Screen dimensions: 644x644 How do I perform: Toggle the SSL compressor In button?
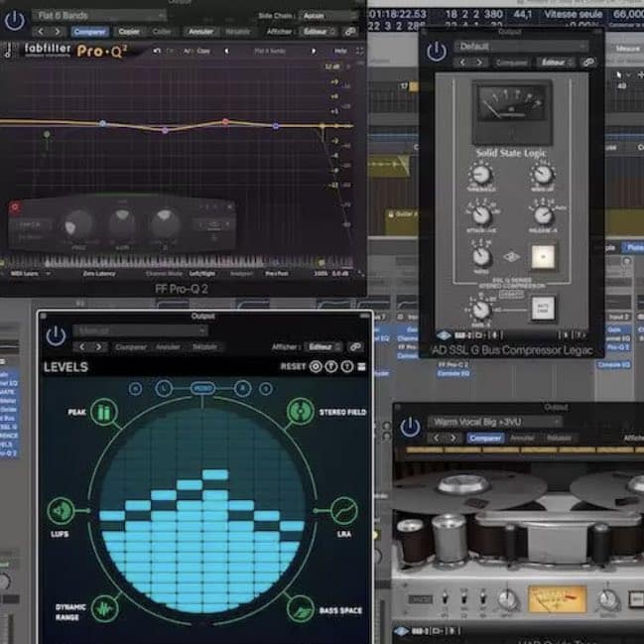543,257
